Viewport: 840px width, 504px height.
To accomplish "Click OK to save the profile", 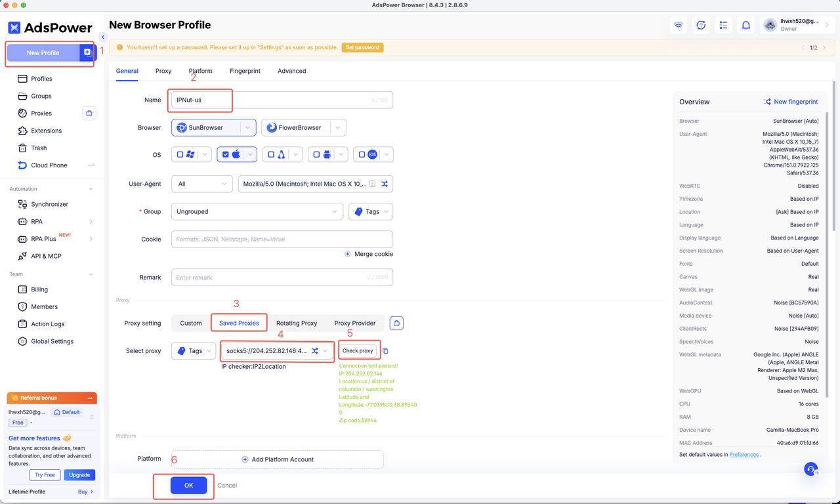I will (188, 486).
